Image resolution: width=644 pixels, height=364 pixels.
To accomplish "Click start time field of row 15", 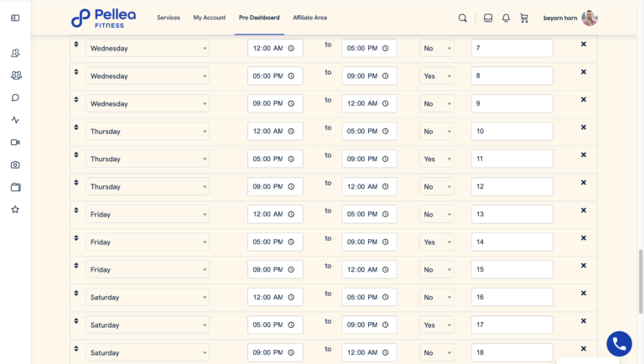I will (275, 269).
